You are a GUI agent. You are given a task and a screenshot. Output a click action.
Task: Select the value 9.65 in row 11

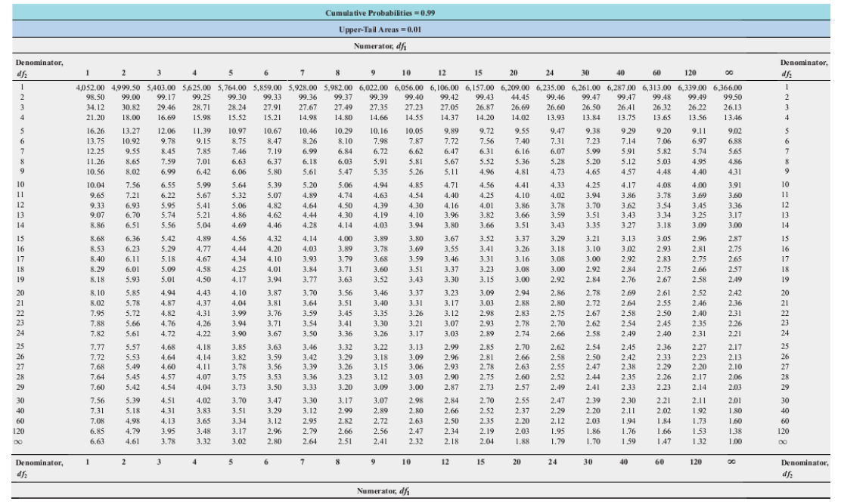[97, 196]
